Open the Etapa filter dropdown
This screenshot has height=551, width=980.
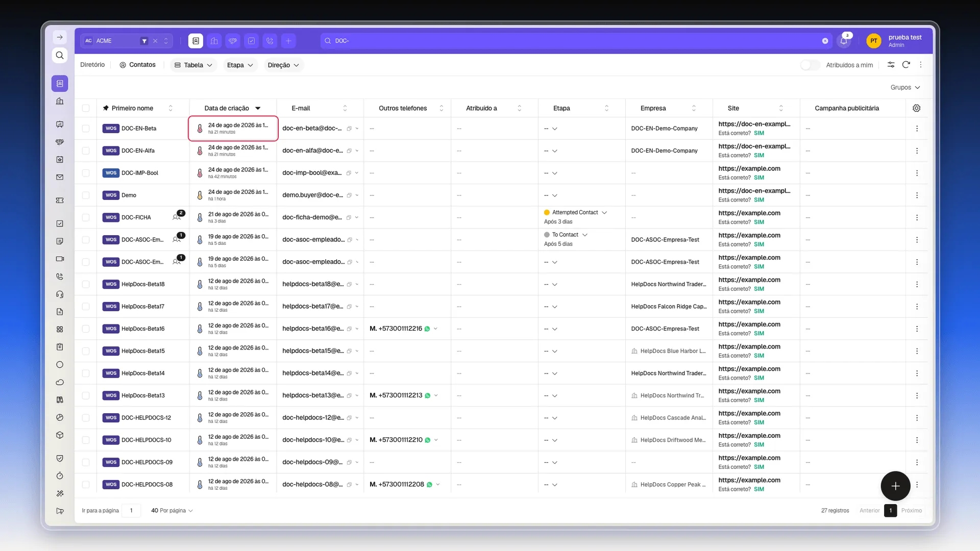click(x=240, y=65)
